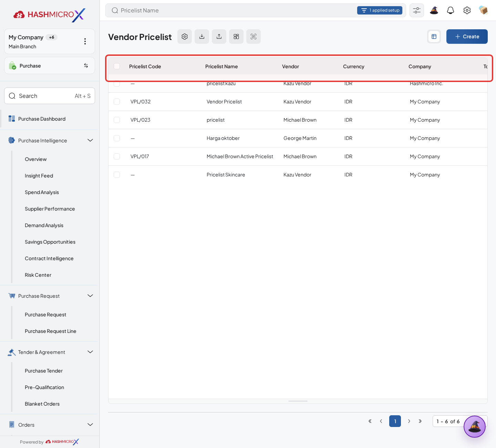
Task: Click page number 1 button
Action: 395,421
